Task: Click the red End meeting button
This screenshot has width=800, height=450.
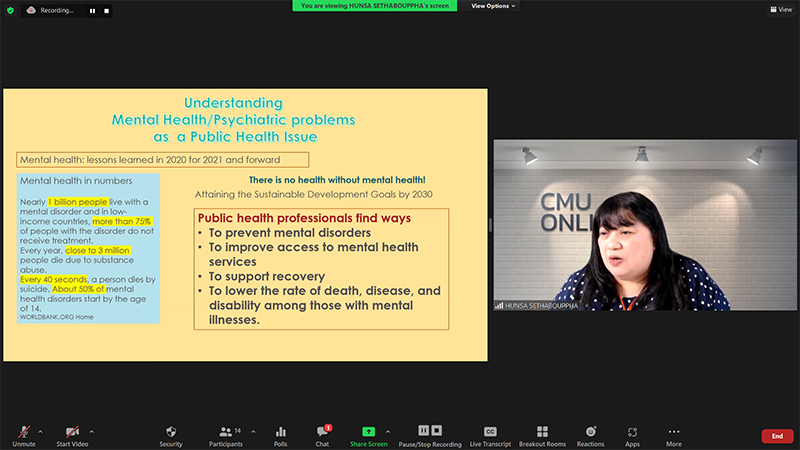Action: 777,436
